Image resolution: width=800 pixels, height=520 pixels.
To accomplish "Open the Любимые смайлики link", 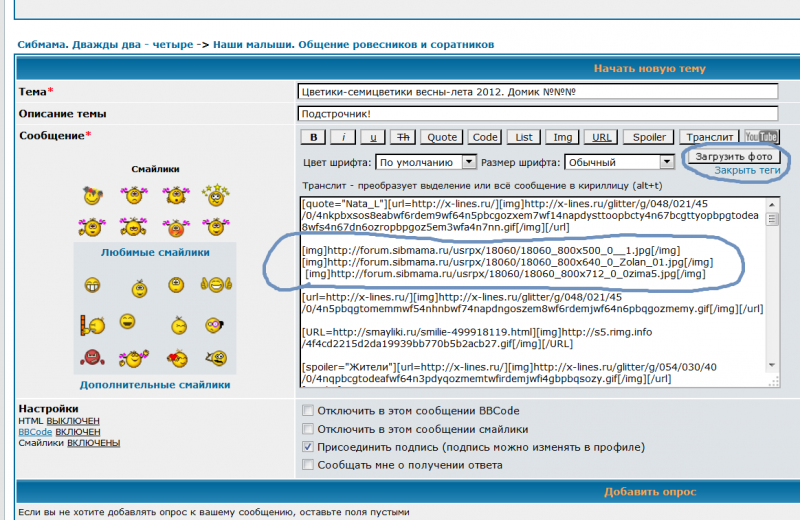I will point(155,252).
